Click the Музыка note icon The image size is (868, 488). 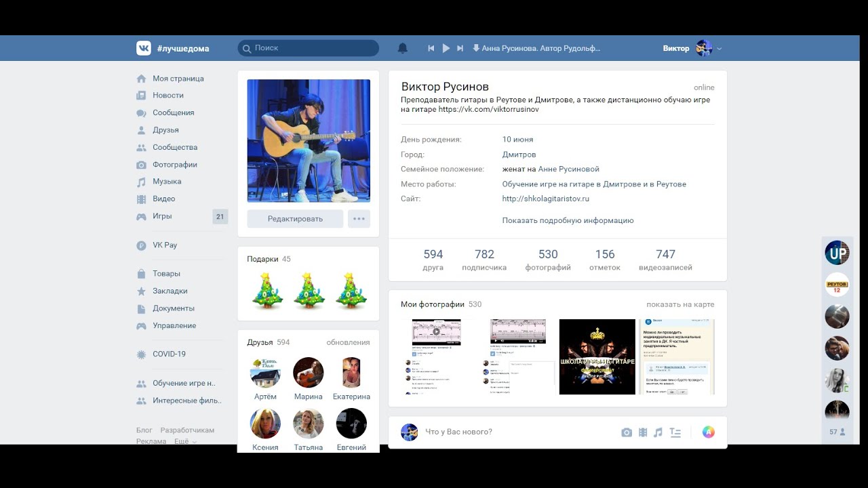pyautogui.click(x=141, y=182)
